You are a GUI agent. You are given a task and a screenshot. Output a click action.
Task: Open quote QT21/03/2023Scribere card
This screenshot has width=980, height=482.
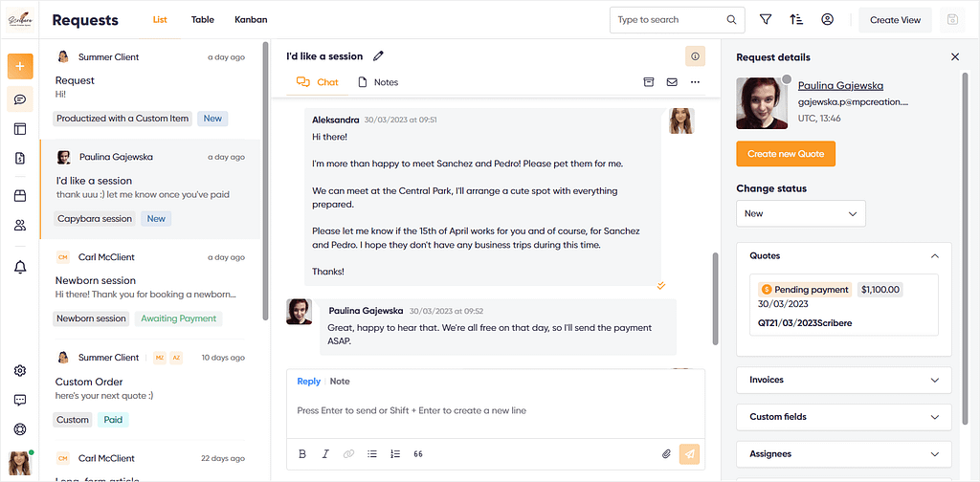(844, 305)
